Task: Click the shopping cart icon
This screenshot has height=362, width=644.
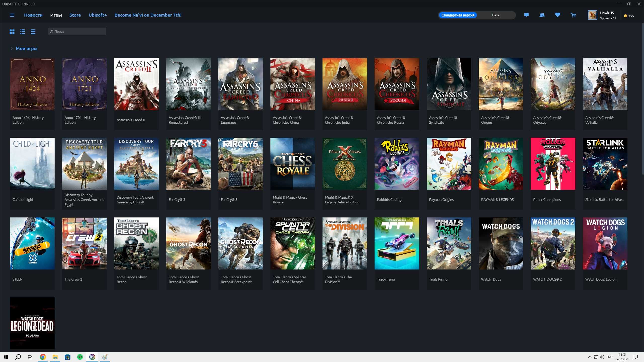Action: tap(573, 15)
